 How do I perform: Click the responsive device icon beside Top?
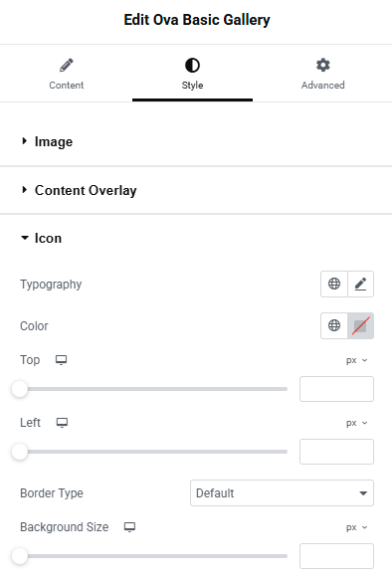[x=61, y=360]
